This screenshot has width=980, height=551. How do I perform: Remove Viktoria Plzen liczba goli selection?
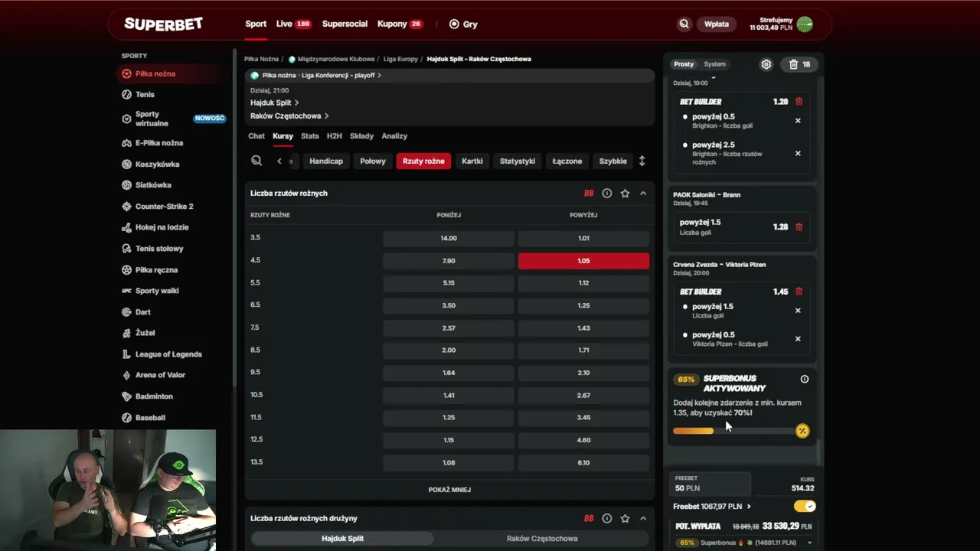pyautogui.click(x=798, y=338)
